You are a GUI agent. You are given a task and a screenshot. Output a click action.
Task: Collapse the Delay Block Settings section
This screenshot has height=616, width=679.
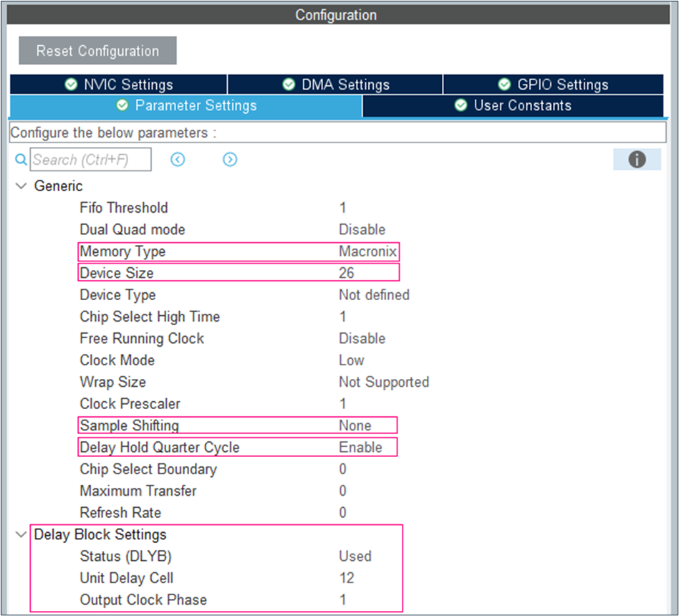point(21,534)
